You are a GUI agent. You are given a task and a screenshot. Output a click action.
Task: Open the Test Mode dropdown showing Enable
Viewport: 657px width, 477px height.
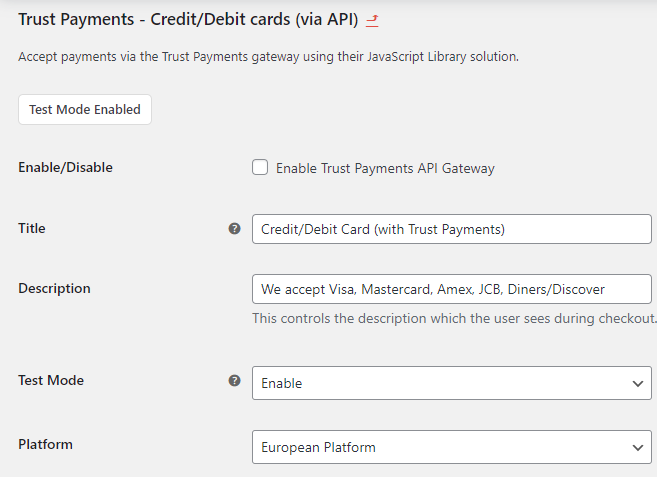click(440, 383)
